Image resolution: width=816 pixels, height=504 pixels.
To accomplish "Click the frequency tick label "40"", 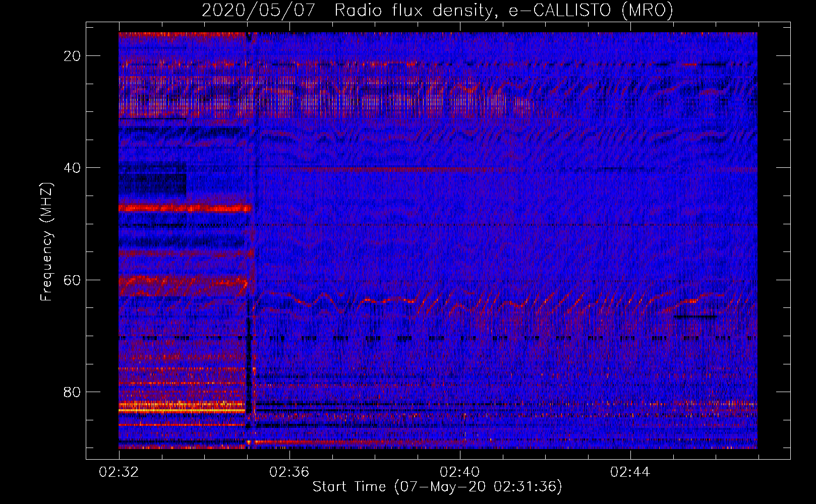I will (73, 168).
